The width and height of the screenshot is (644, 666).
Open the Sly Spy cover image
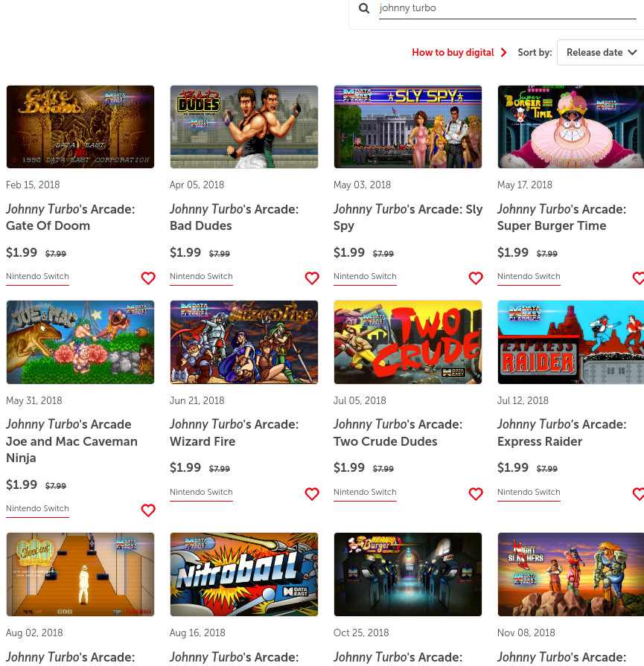408,127
